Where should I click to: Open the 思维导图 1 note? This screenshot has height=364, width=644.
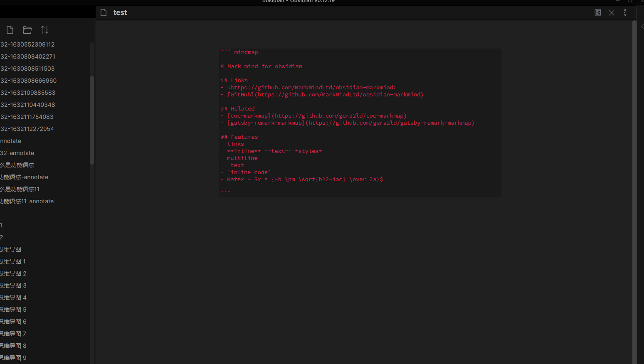click(x=13, y=261)
